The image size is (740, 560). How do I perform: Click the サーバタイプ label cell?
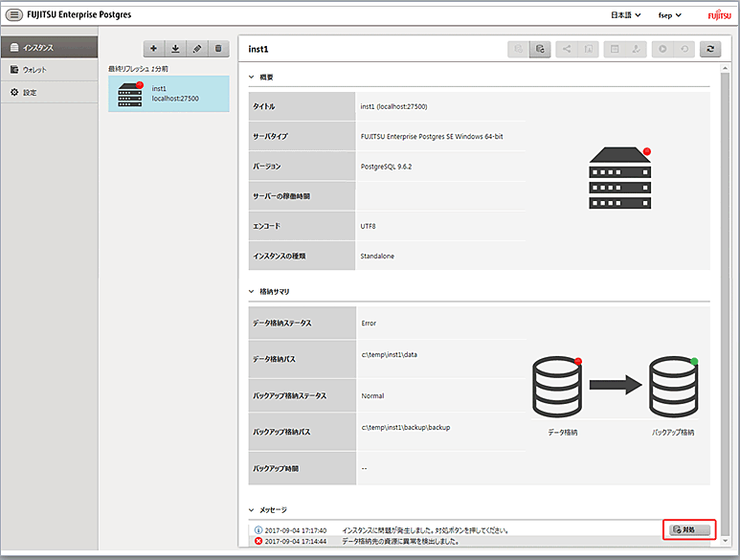point(303,136)
